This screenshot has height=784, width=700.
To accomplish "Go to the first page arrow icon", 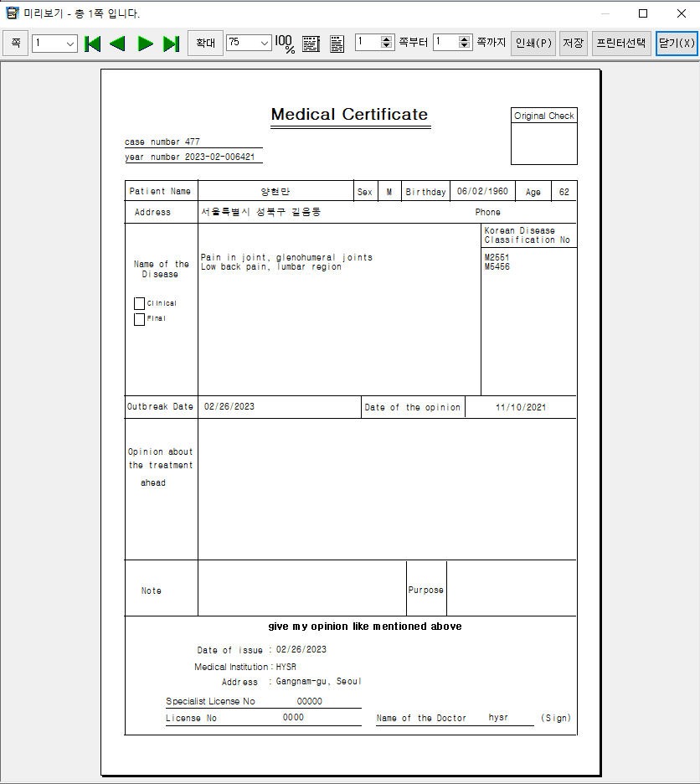I will (93, 44).
